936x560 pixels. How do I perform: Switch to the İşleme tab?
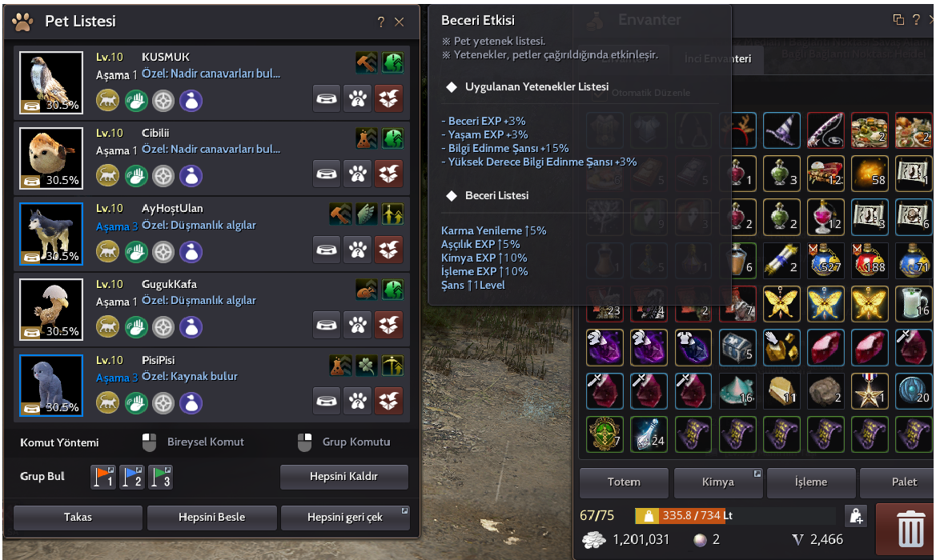[810, 482]
